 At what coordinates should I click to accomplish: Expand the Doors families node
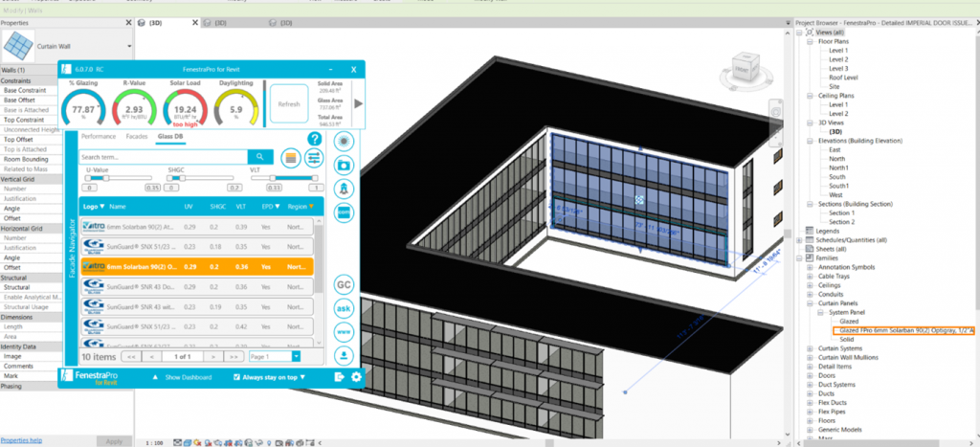[x=811, y=376]
